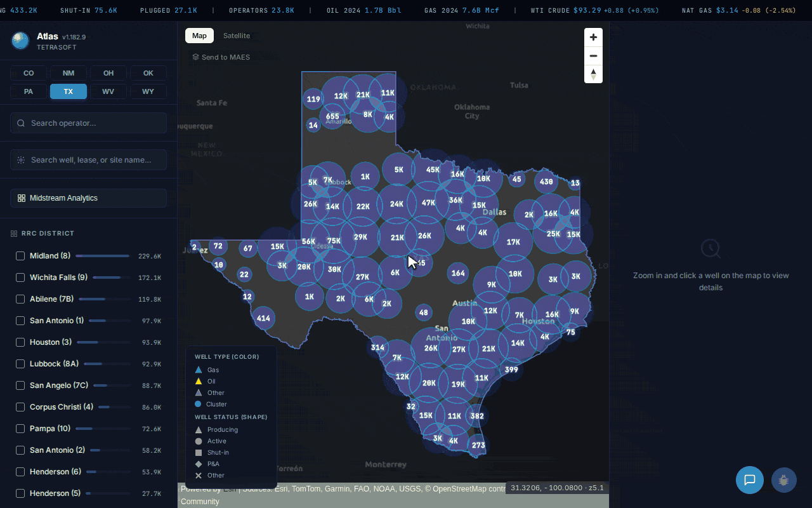Viewport: 812px width, 508px height.
Task: Click the 47K well cluster
Action: [429, 203]
